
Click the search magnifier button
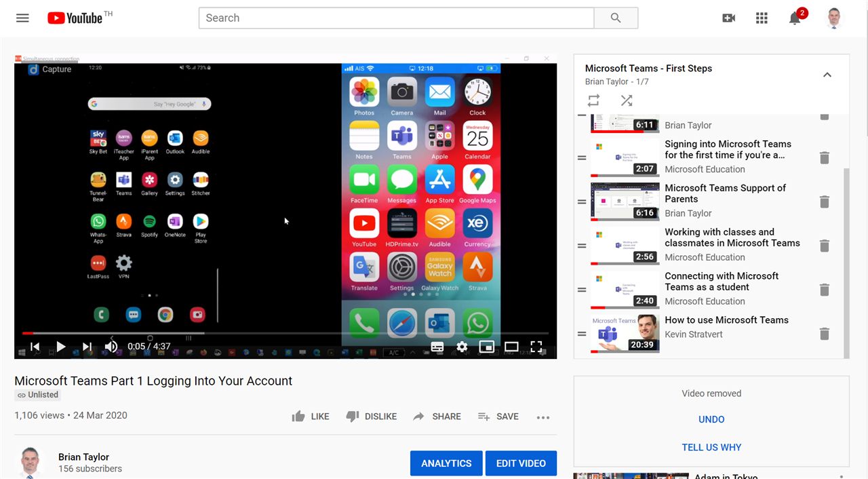coord(616,18)
